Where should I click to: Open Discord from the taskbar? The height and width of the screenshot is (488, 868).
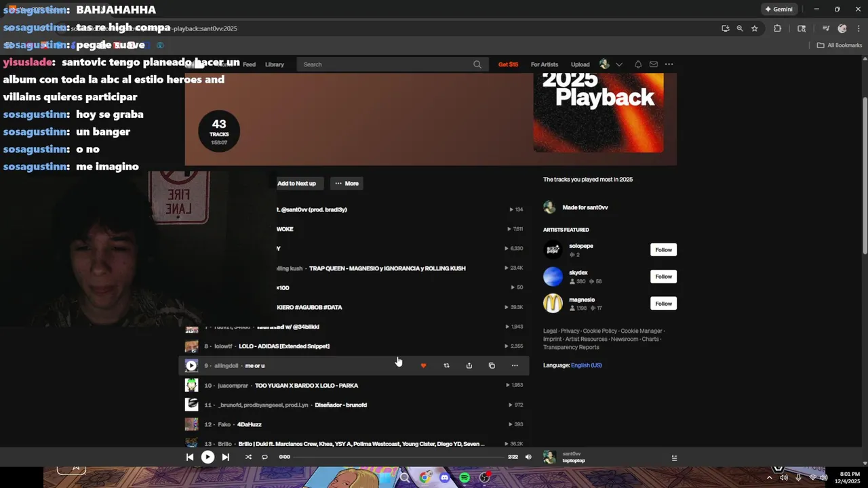(444, 478)
